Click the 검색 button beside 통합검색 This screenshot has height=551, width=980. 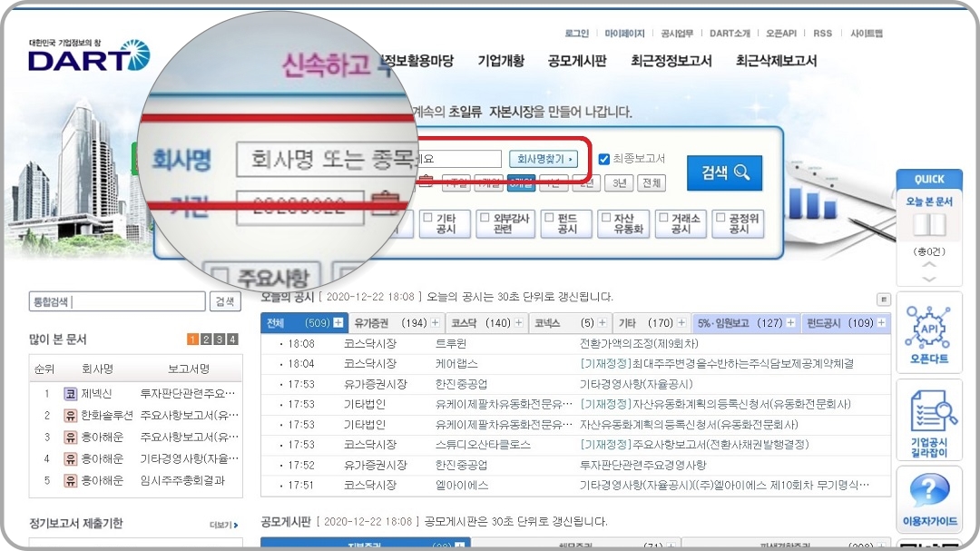(x=225, y=301)
